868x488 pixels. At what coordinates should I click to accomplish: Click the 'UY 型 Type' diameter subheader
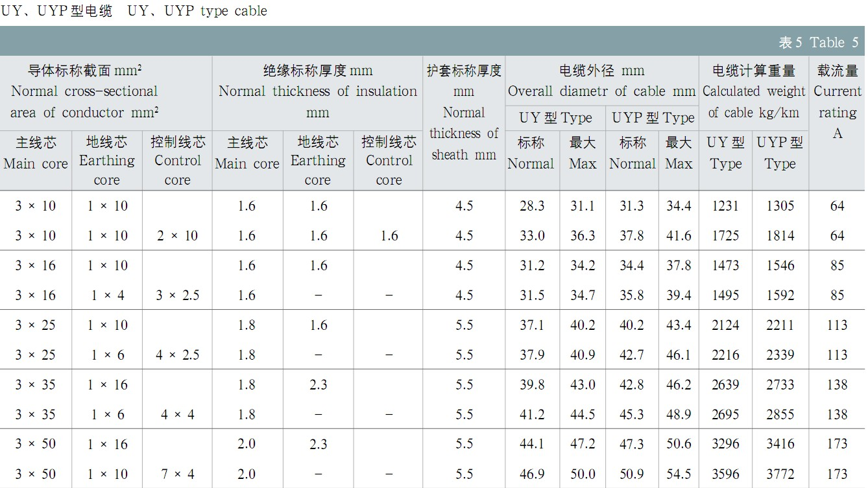click(x=555, y=118)
